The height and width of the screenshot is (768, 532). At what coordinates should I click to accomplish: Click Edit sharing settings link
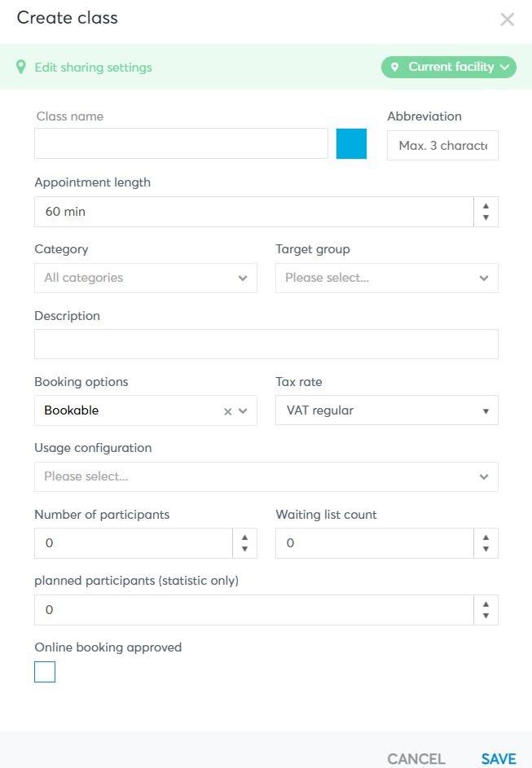click(x=93, y=68)
